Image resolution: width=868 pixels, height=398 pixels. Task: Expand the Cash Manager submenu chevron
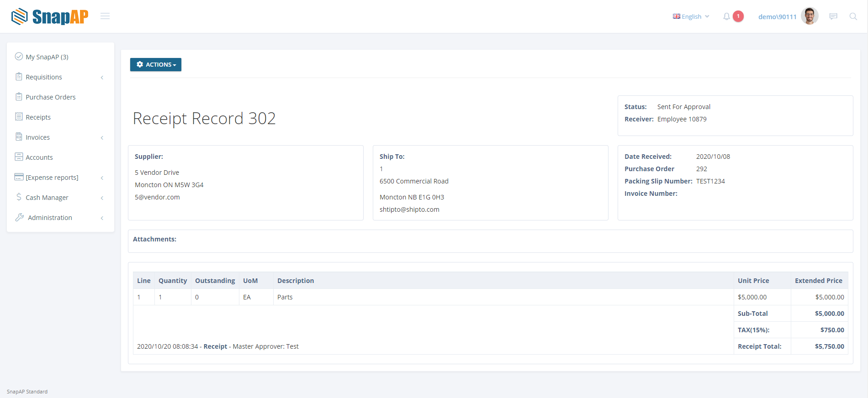click(x=102, y=198)
